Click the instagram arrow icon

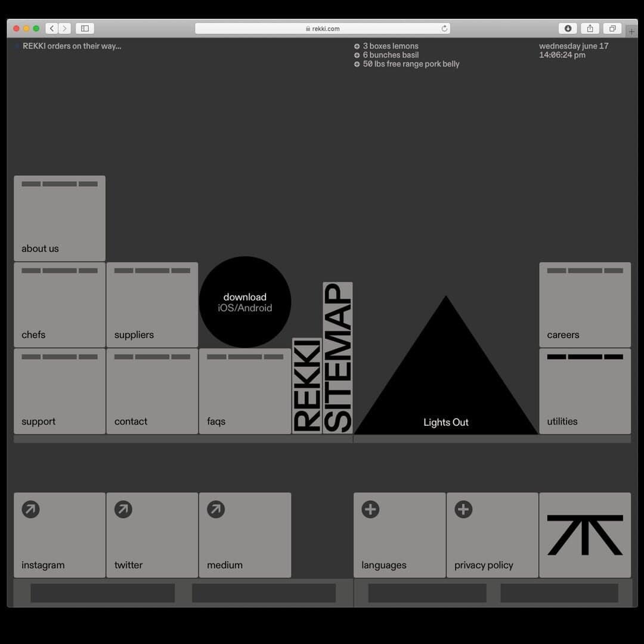[30, 509]
